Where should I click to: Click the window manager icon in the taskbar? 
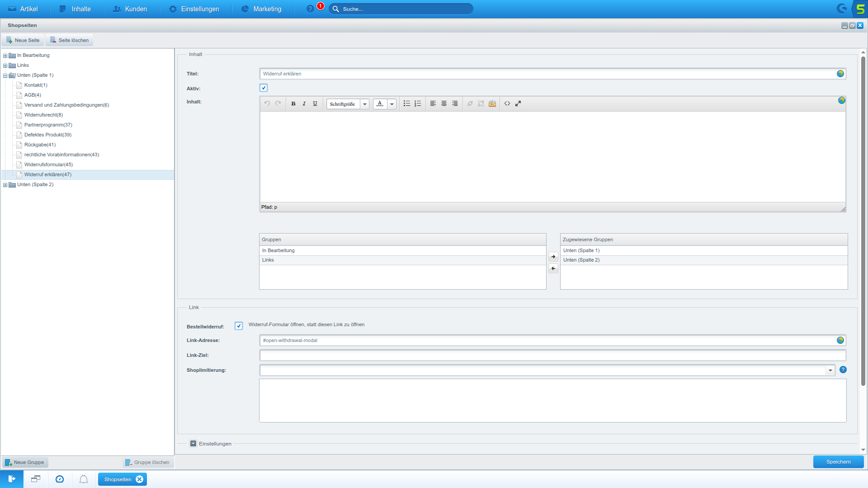(x=36, y=479)
